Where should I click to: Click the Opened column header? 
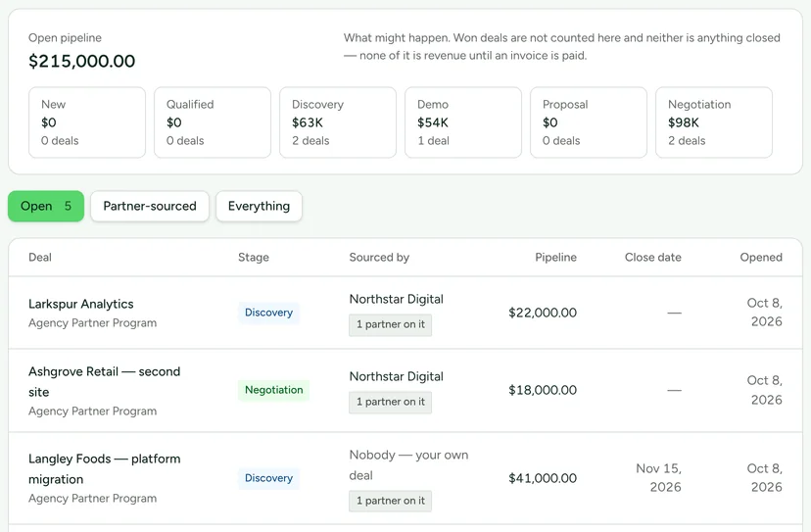(761, 258)
